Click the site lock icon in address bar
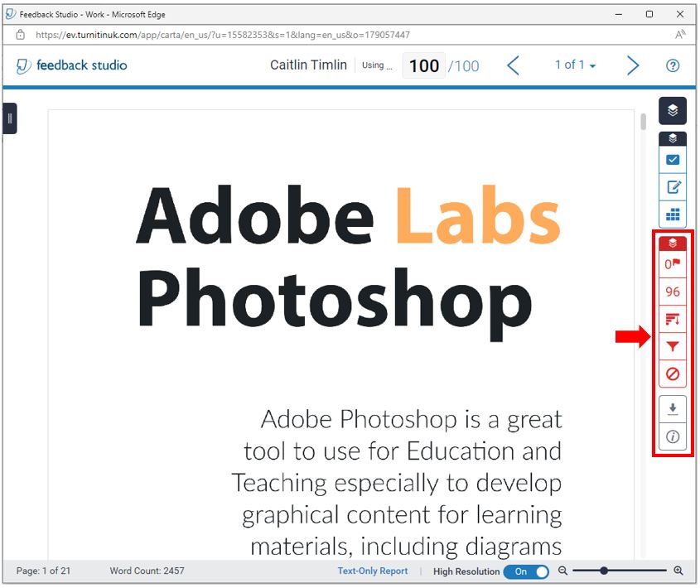700x588 pixels. point(21,35)
